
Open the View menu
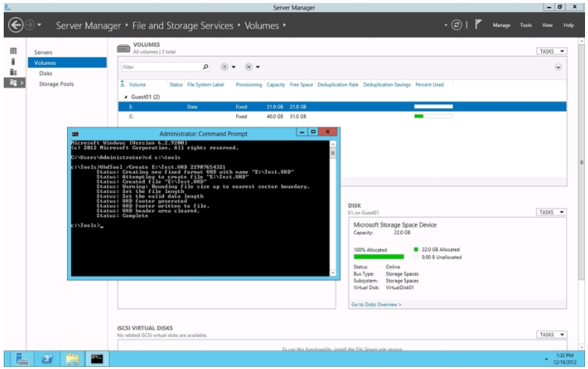[x=547, y=25]
